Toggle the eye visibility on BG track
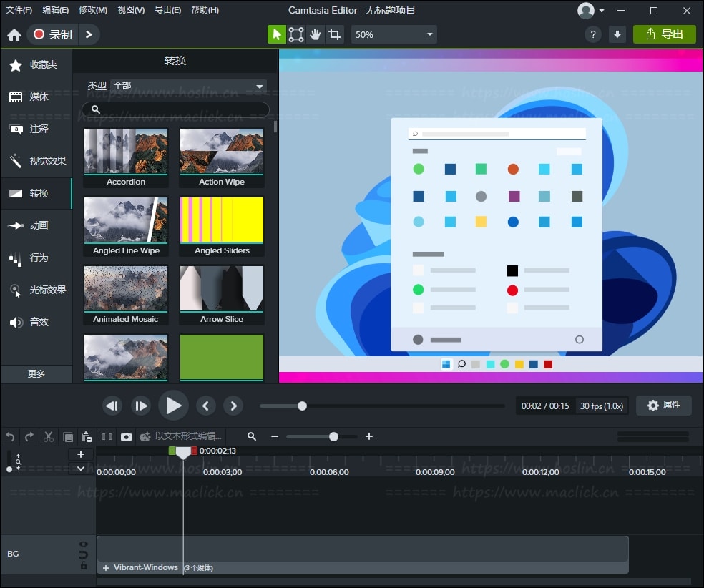The height and width of the screenshot is (588, 704). click(84, 544)
